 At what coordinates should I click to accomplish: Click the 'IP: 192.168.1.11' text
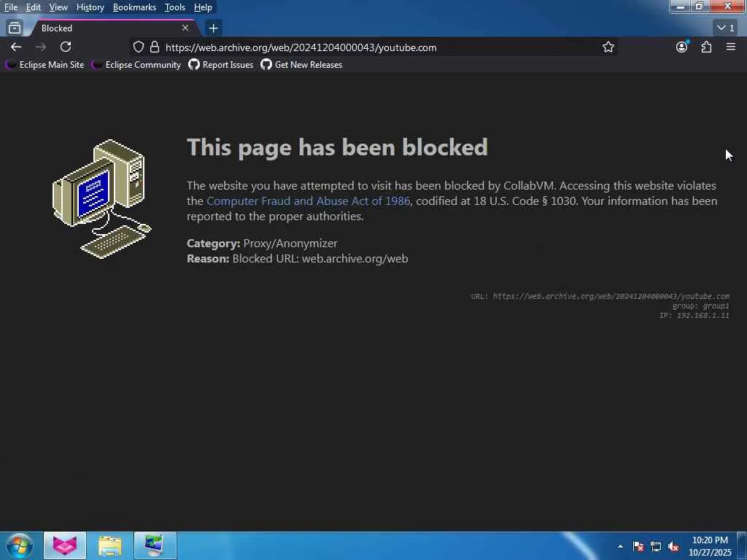click(x=694, y=315)
